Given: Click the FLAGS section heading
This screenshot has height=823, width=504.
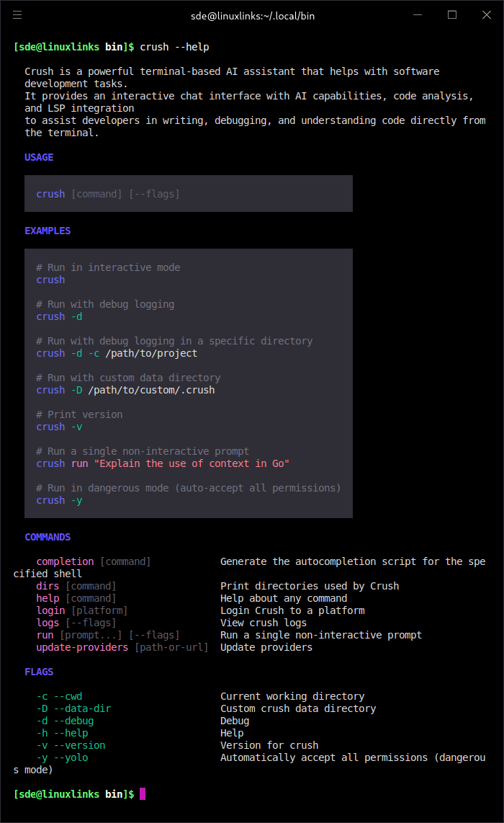Looking at the screenshot, I should 39,672.
